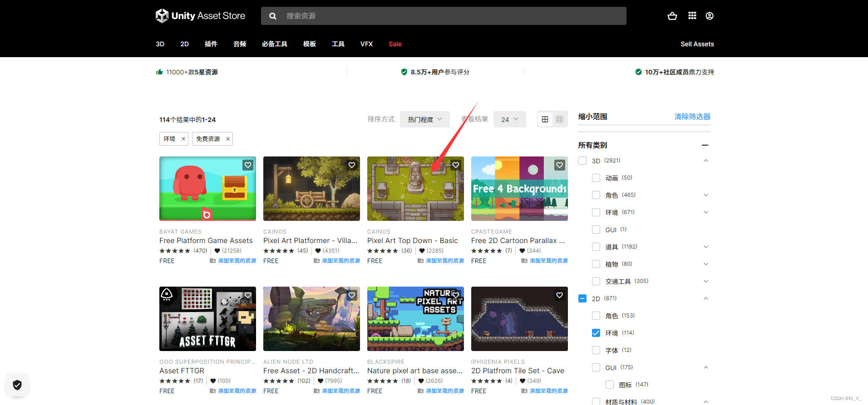Open the 模板 navigation menu
This screenshot has width=868, height=405.
pos(310,44)
